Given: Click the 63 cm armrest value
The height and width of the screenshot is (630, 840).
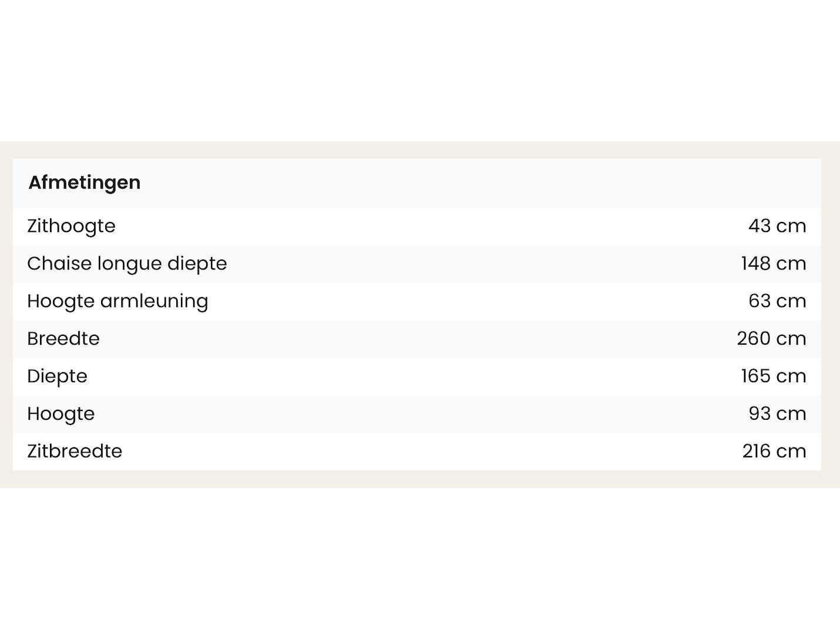Looking at the screenshot, I should click(x=777, y=301).
